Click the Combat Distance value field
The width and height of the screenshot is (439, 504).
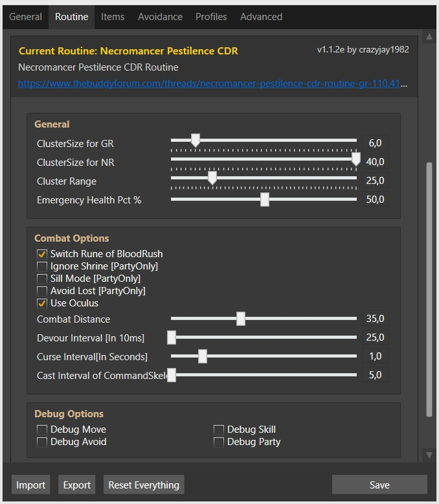375,319
